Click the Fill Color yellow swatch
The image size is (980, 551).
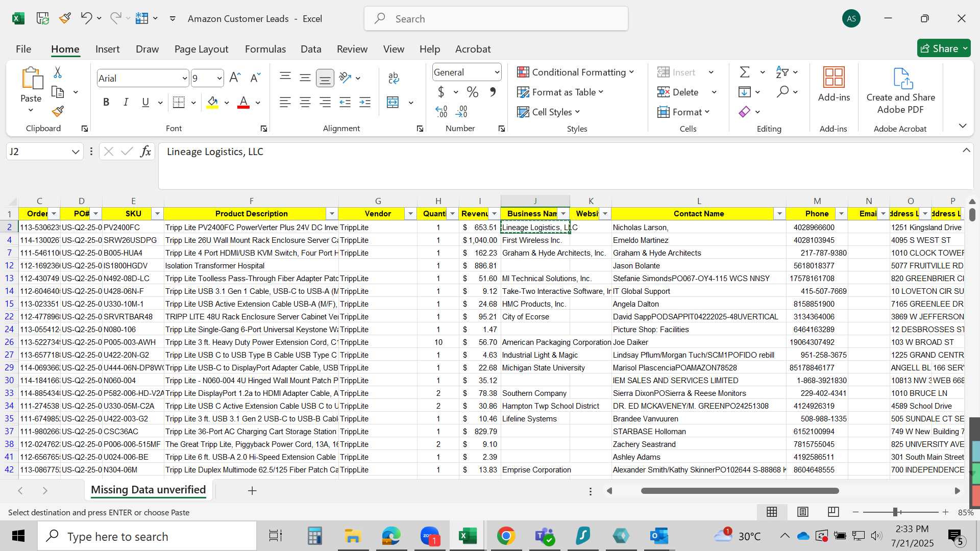coord(212,102)
